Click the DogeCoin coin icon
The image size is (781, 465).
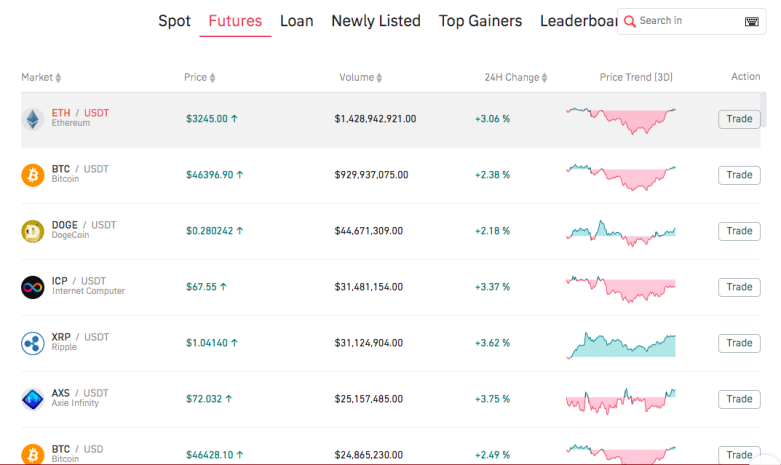click(x=33, y=232)
